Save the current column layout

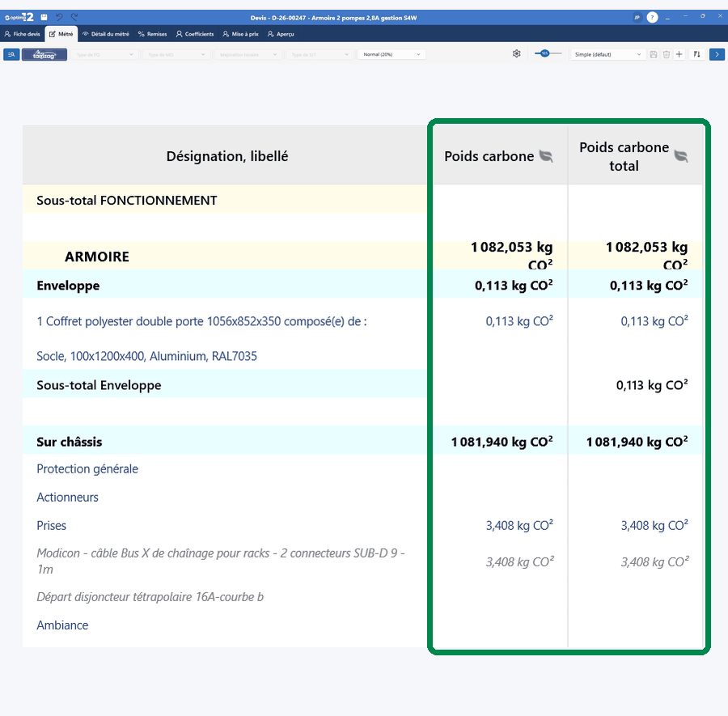point(654,54)
